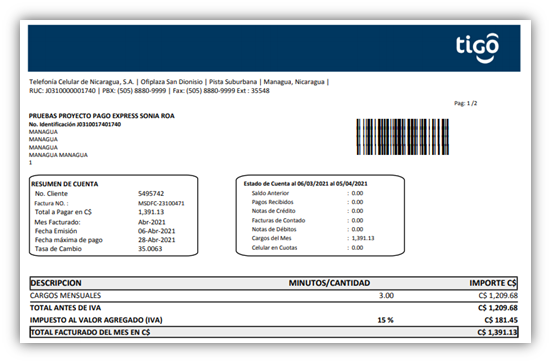Select the emission date 06-Abr-2021
The width and height of the screenshot is (551, 363).
point(157,231)
